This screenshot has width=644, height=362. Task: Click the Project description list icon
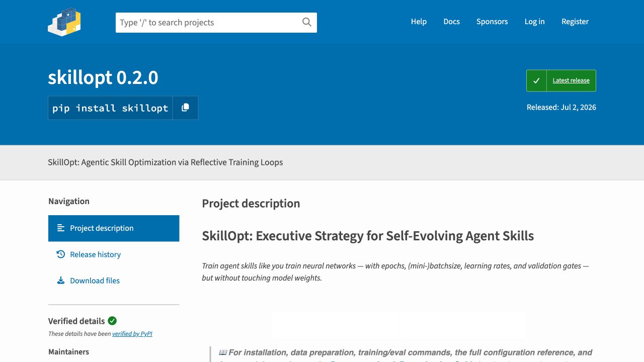61,228
